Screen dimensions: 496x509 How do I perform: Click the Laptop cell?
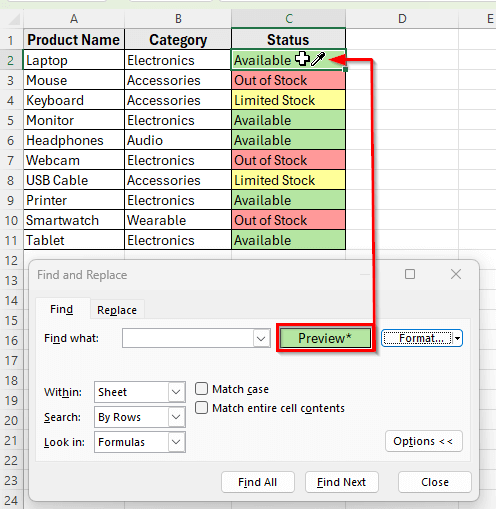tap(74, 60)
